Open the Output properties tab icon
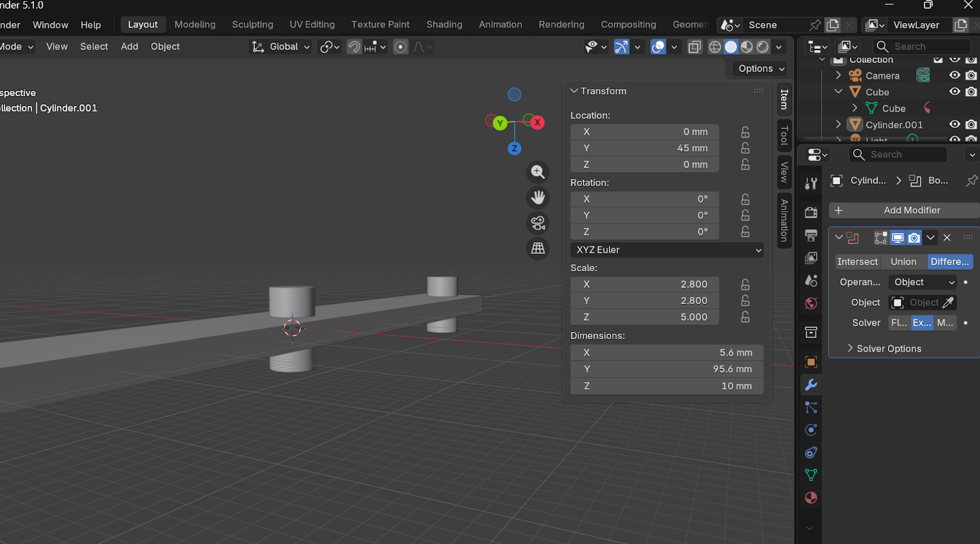The height and width of the screenshot is (544, 980). (811, 235)
